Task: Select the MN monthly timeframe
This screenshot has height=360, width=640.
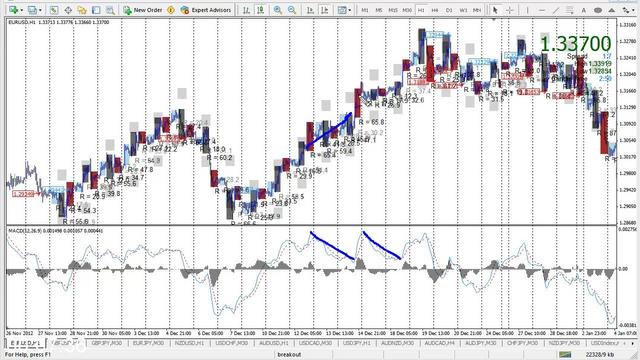Action: [x=477, y=10]
